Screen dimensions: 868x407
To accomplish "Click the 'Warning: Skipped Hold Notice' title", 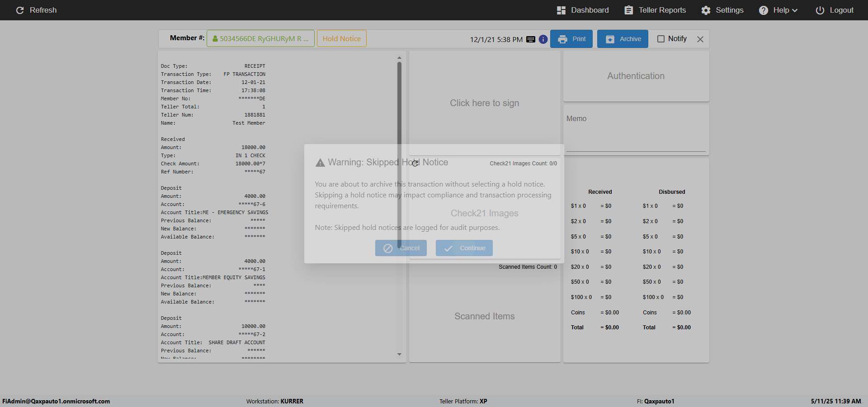I will tap(388, 162).
